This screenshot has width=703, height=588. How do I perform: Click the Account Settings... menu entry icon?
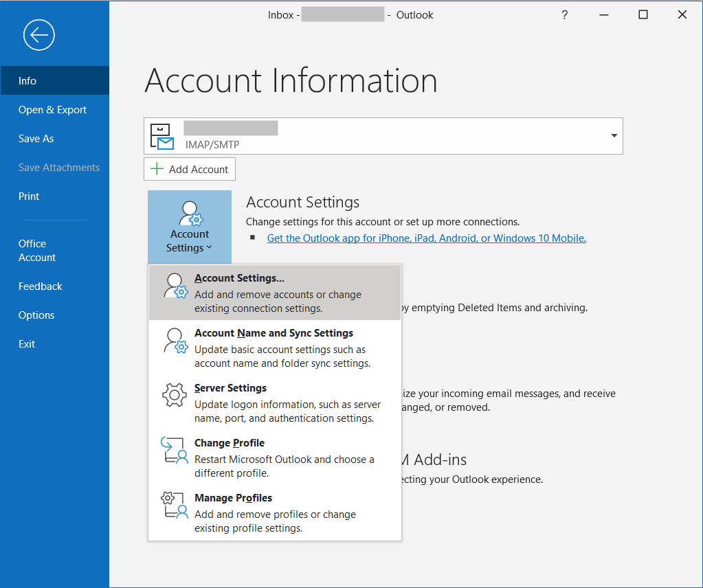(175, 286)
